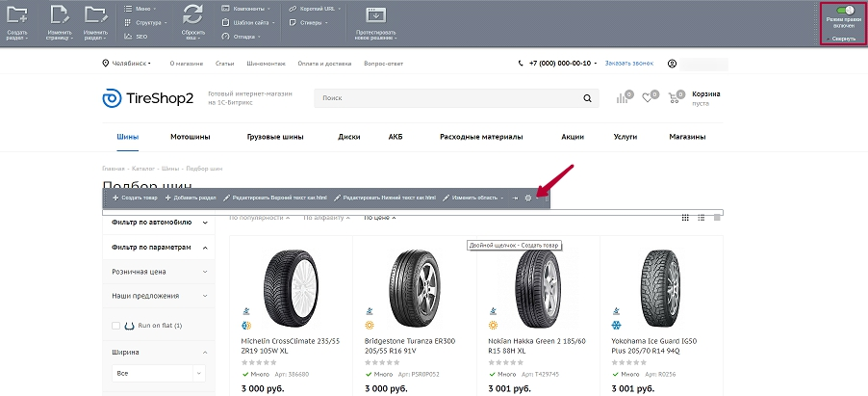Viewport: 868px width, 396px height.
Task: Collapse the Ширина filter
Action: [159, 353]
